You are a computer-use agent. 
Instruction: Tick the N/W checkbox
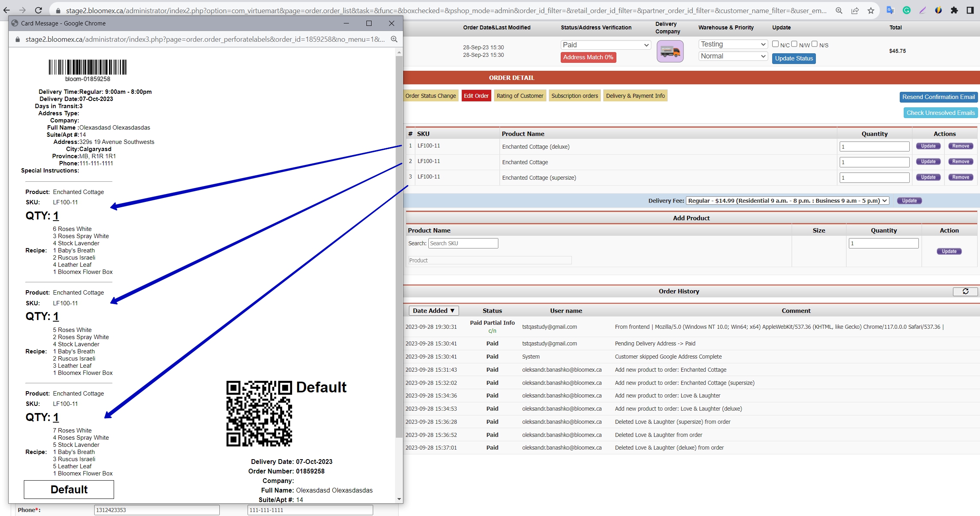point(794,44)
